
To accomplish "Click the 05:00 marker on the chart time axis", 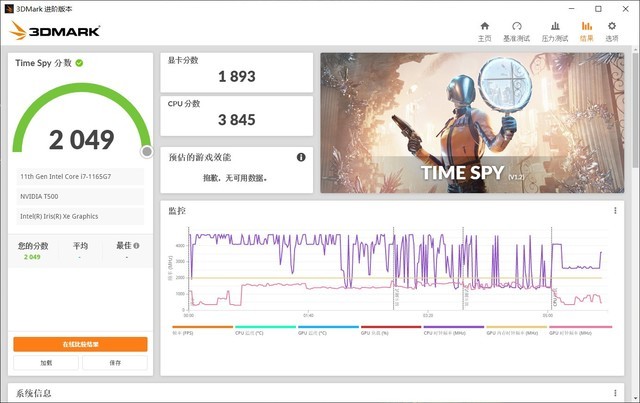I will [x=547, y=315].
